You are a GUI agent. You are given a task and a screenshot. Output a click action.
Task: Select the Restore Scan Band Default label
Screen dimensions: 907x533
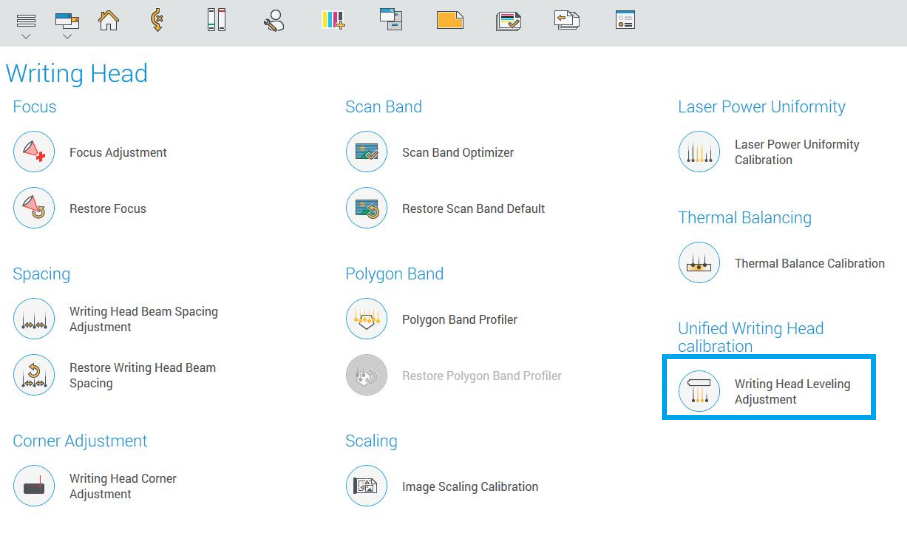(x=474, y=209)
